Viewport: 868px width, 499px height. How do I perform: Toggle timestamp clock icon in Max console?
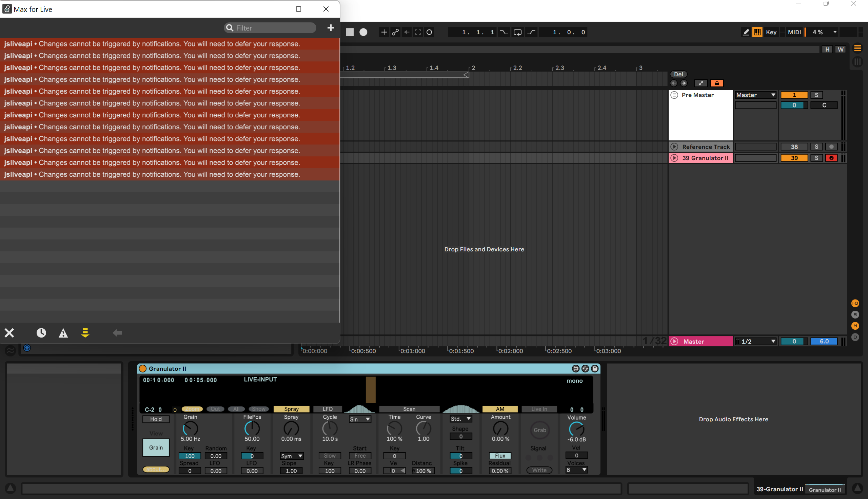point(41,333)
